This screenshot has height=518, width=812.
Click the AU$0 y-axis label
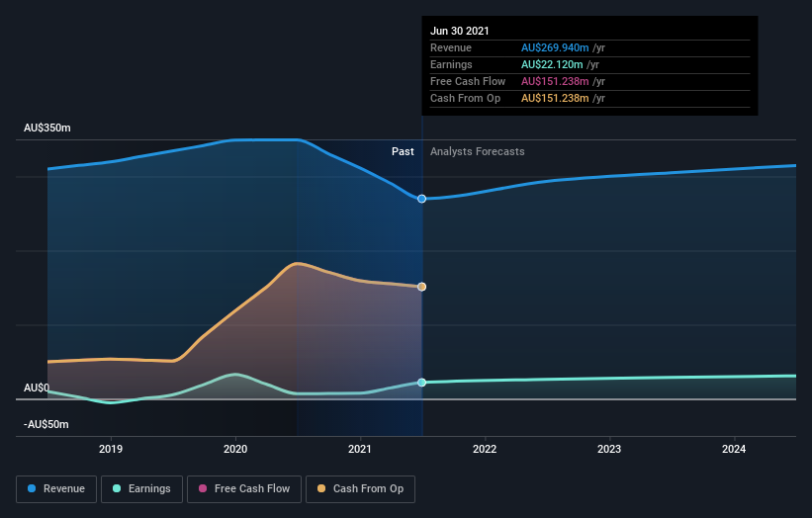(37, 388)
